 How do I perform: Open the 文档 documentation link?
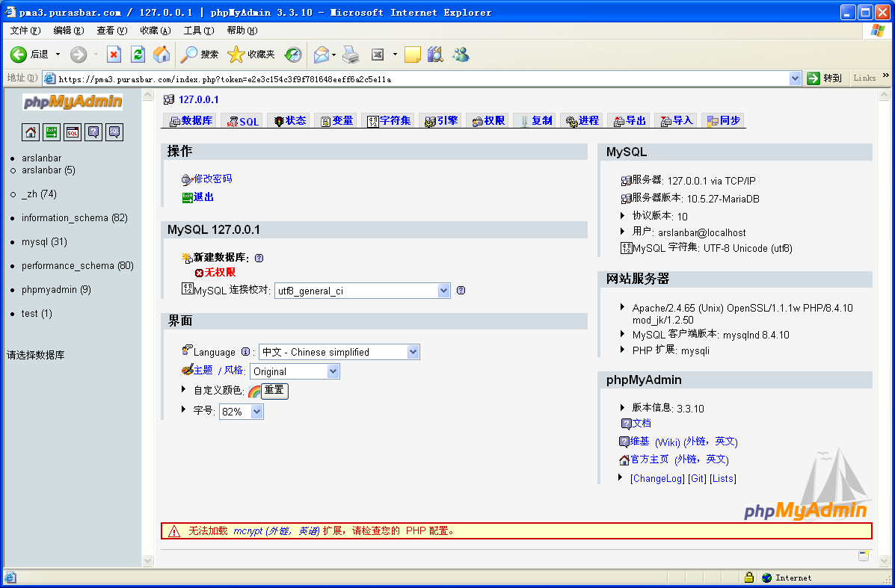click(x=641, y=423)
